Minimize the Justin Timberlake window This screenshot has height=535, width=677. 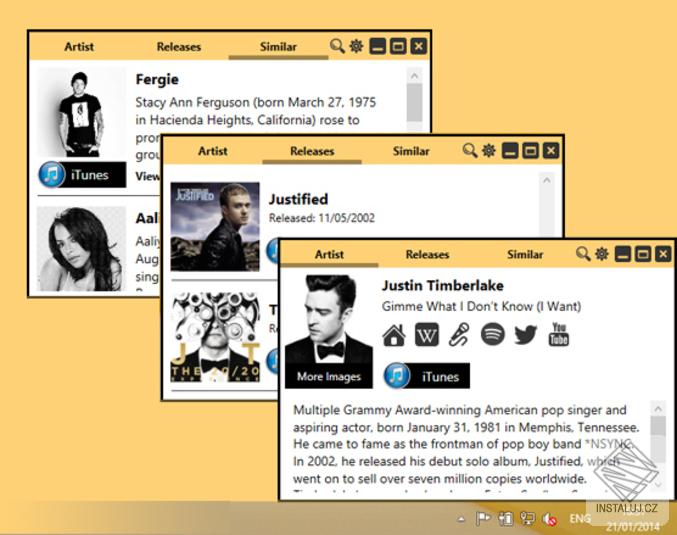[x=623, y=254]
